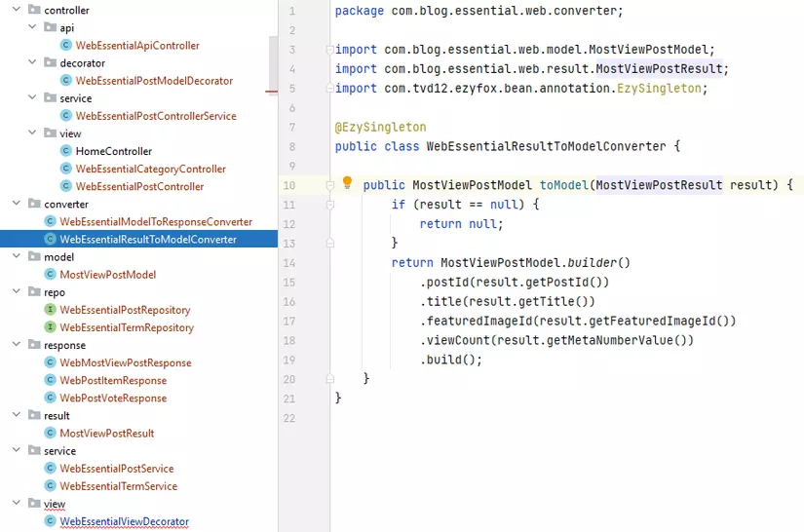Select MostViewPostResult in result folder
Viewport: 804px width, 532px height.
[106, 433]
